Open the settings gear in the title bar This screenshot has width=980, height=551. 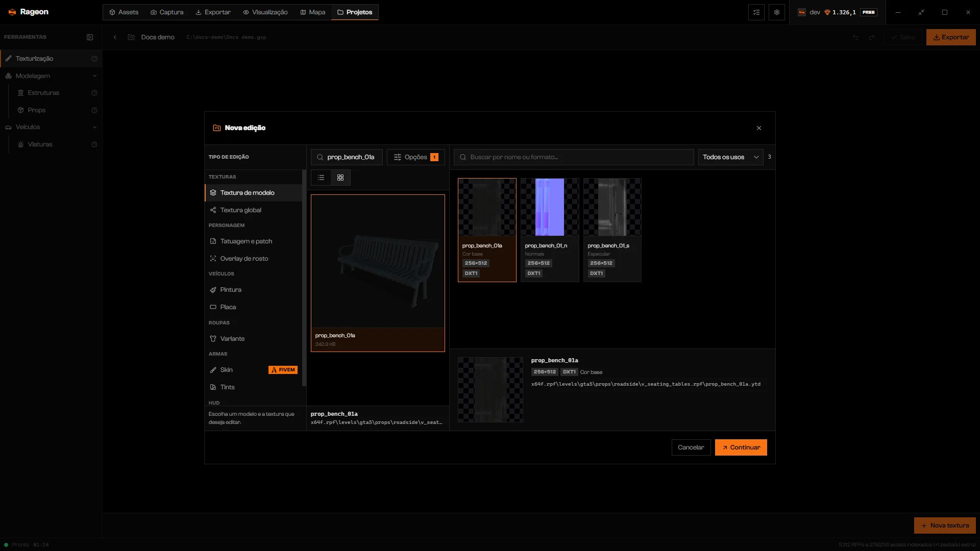point(777,12)
